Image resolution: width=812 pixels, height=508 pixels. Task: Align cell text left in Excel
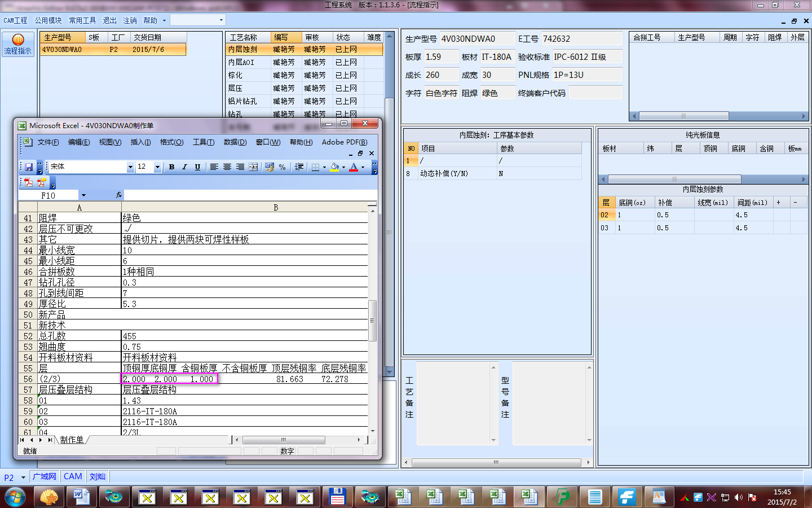point(214,167)
